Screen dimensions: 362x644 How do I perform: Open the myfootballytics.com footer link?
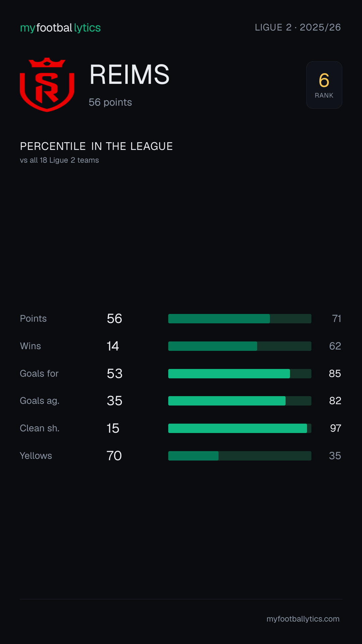tap(303, 619)
